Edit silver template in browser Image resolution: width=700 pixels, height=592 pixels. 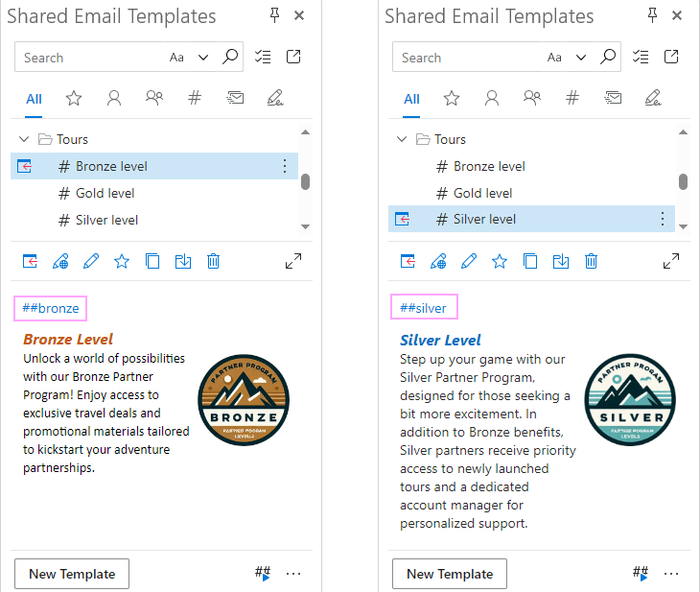pyautogui.click(x=438, y=261)
